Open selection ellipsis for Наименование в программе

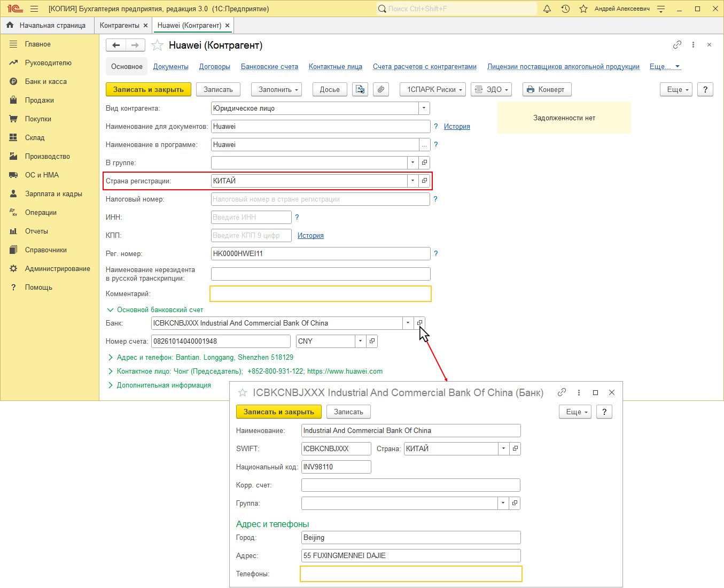pos(425,144)
